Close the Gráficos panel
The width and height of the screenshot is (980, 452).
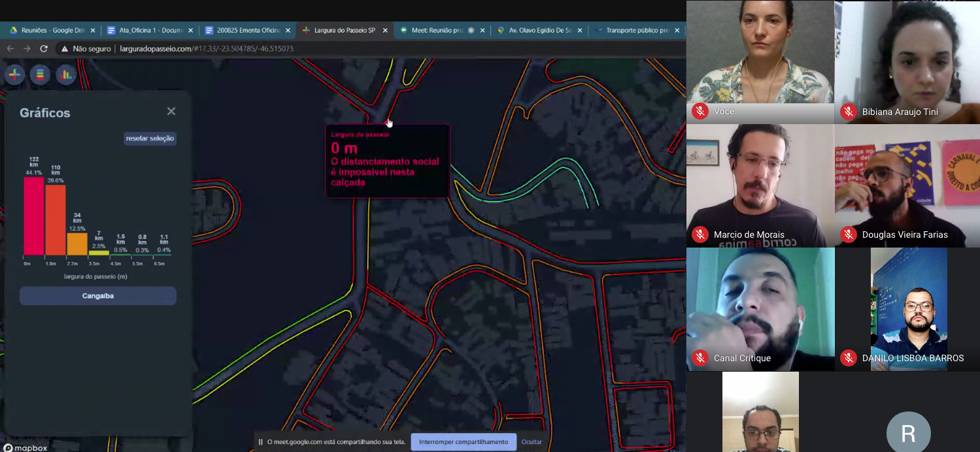pyautogui.click(x=171, y=112)
